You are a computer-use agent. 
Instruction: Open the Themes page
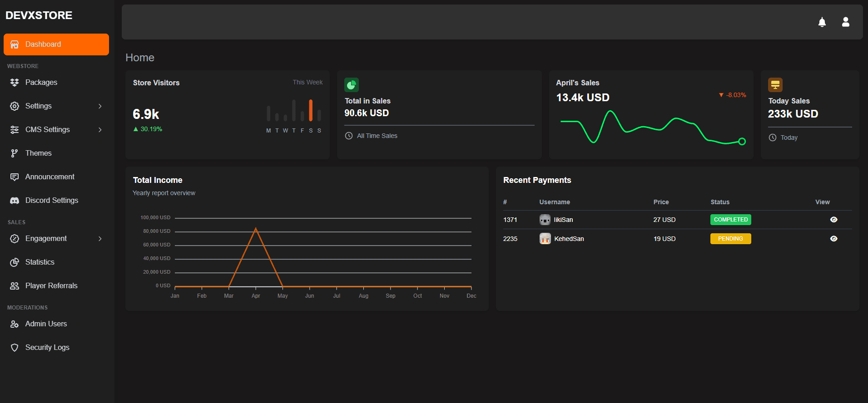tap(56, 153)
